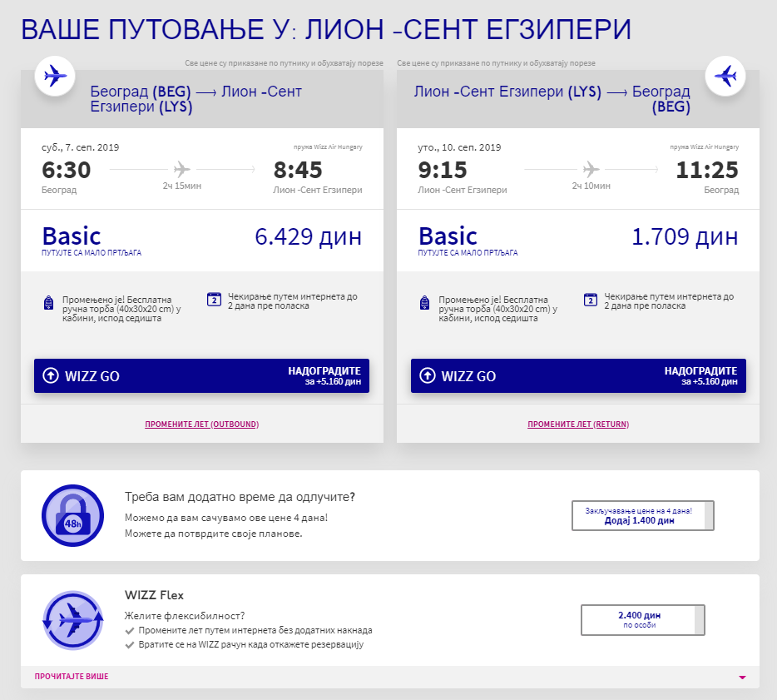Viewport: 777px width, 700px height.
Task: Click the plane icon under 2ч 15мин flight
Action: (x=182, y=170)
